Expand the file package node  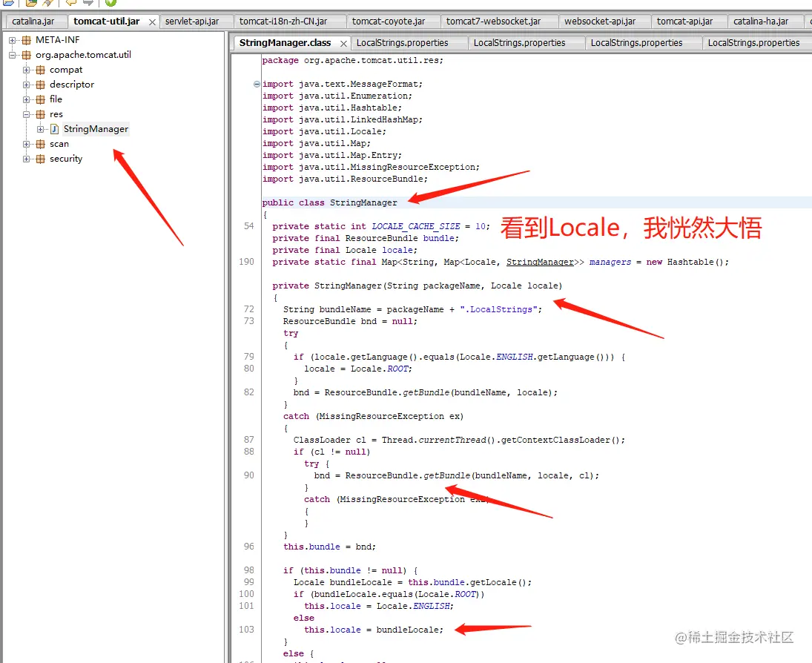(x=27, y=99)
